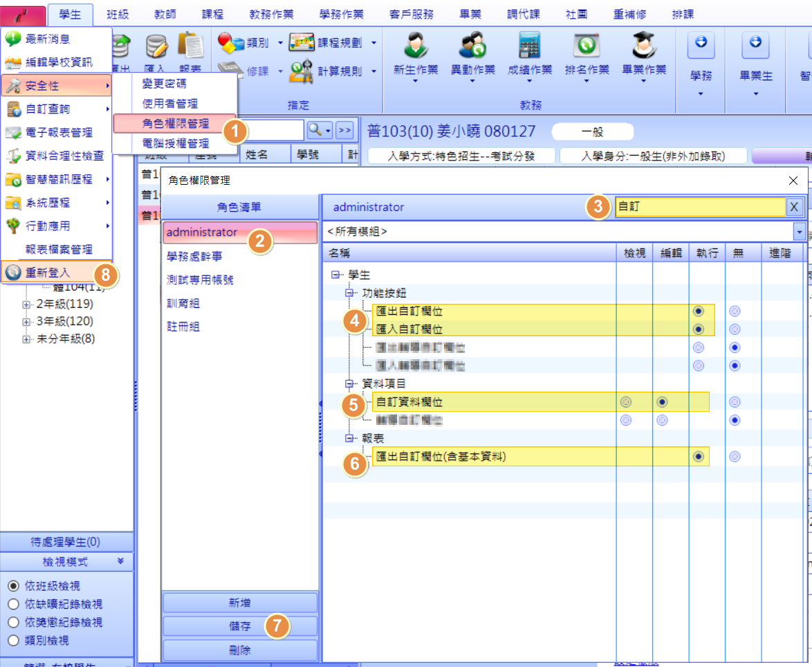Click the 電子報表管理 icon
Image resolution: width=812 pixels, height=667 pixels.
[x=13, y=133]
